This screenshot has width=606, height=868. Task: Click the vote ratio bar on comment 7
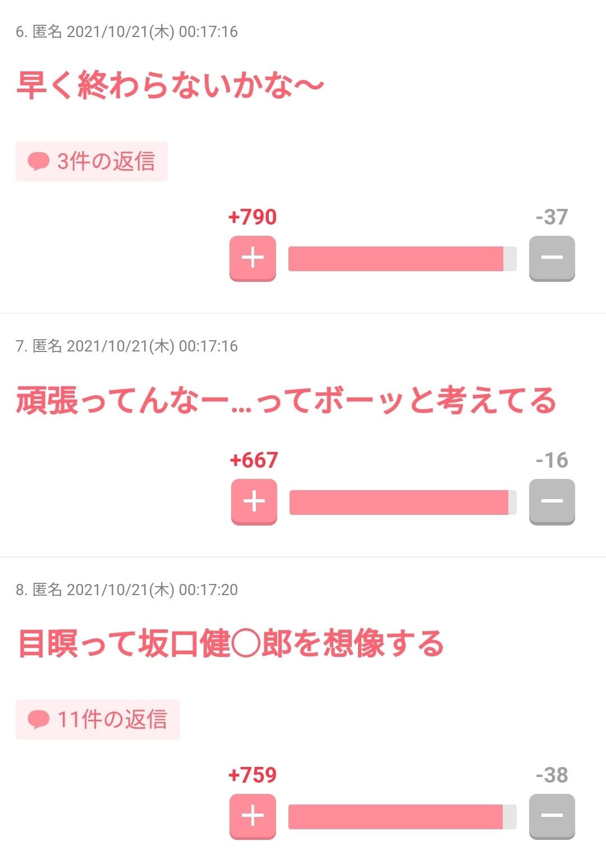(x=402, y=502)
